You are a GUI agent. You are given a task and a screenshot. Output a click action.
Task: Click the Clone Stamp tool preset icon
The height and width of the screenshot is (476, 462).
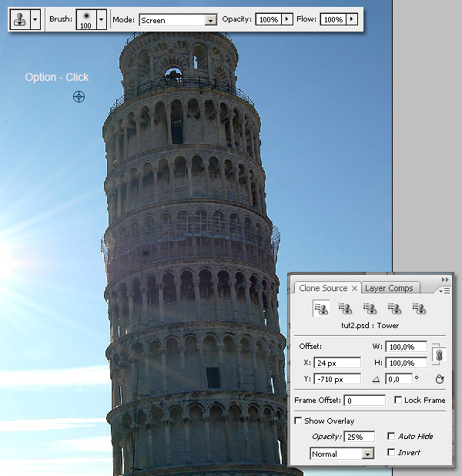click(20, 19)
